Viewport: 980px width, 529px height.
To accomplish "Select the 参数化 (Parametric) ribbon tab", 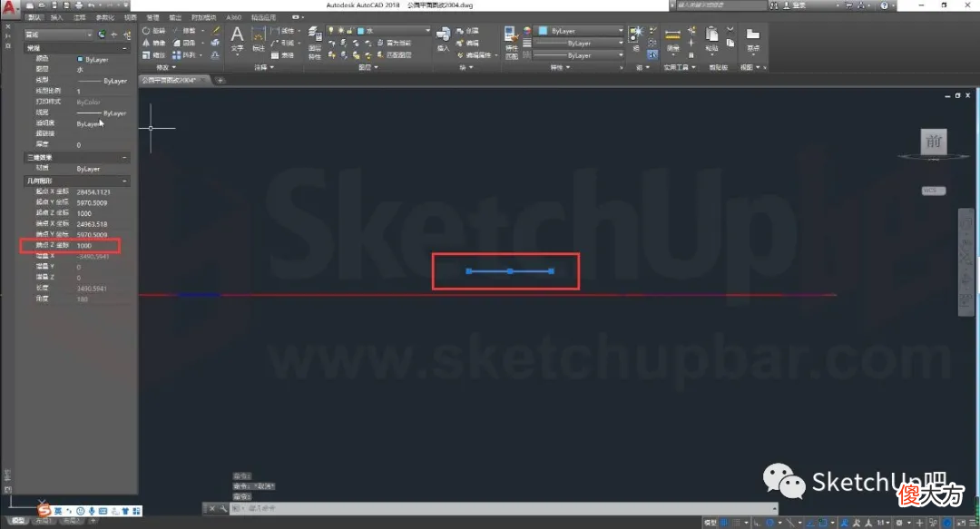I will (x=105, y=17).
